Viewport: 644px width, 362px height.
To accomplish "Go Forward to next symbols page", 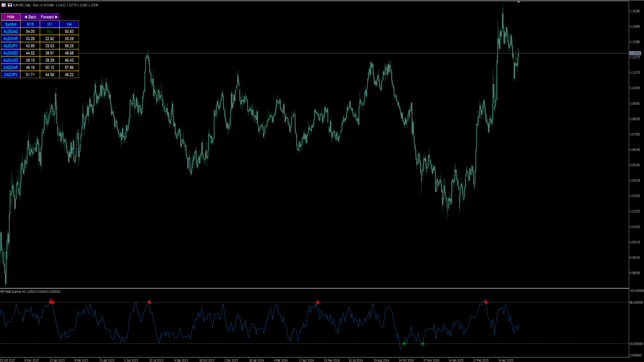I will (x=50, y=17).
